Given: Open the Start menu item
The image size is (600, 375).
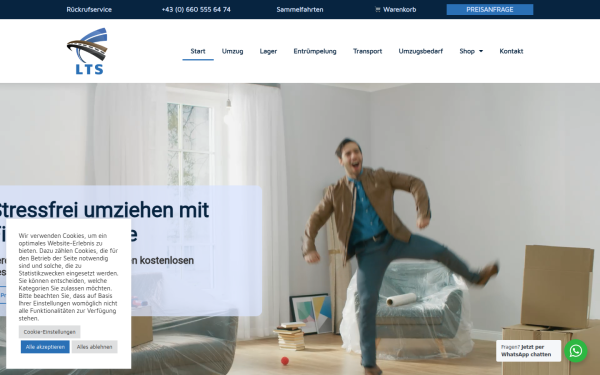Looking at the screenshot, I should point(198,51).
